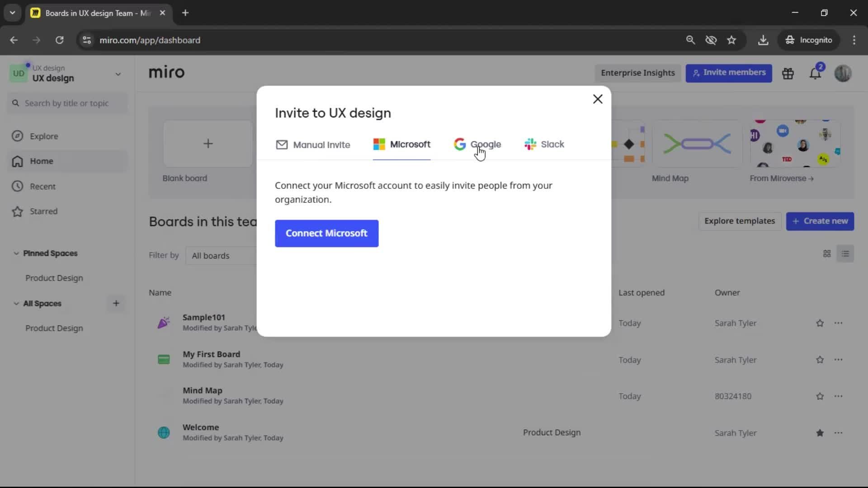Close the Invite to UX design dialog
Viewport: 868px width, 488px height.
pyautogui.click(x=598, y=99)
